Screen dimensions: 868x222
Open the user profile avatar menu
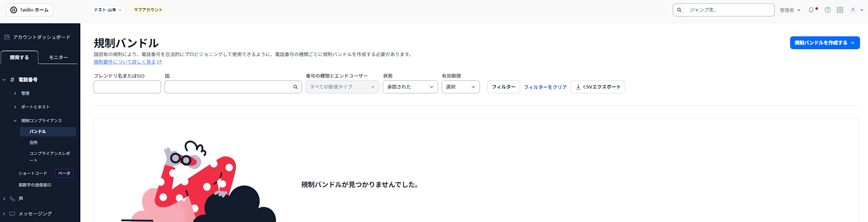[x=856, y=10]
